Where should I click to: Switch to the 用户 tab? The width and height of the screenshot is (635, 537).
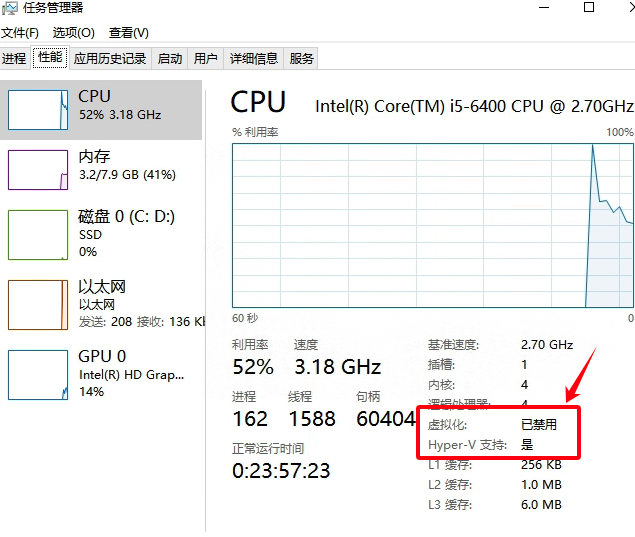point(205,59)
